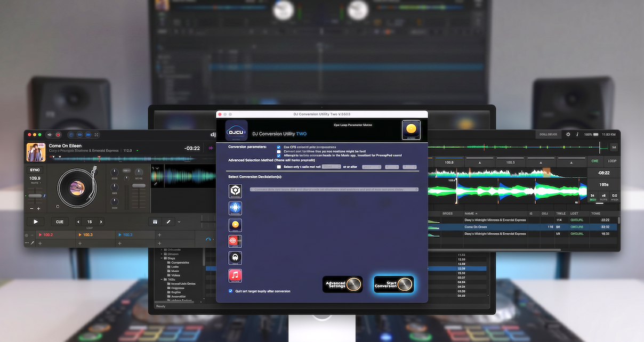Select the yellow disc conversion target icon
The image size is (644, 342).
(x=235, y=225)
